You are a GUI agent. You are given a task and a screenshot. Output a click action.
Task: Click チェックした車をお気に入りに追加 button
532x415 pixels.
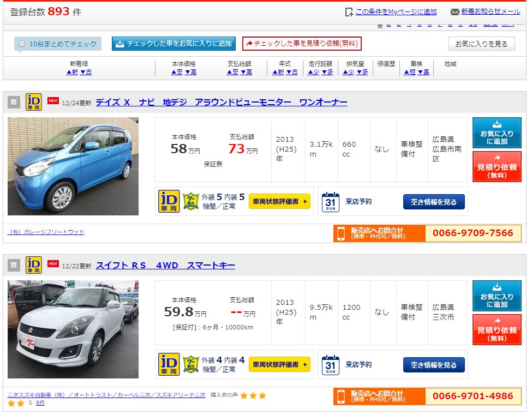click(174, 44)
